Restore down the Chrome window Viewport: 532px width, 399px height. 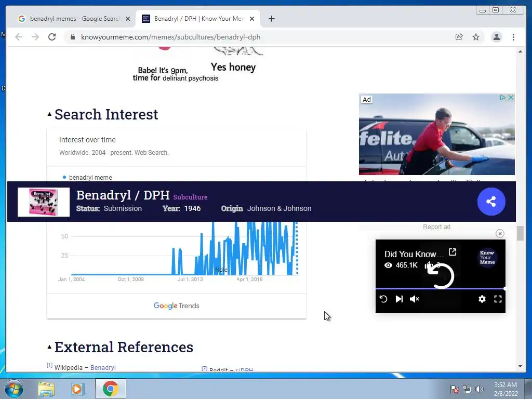click(x=495, y=10)
